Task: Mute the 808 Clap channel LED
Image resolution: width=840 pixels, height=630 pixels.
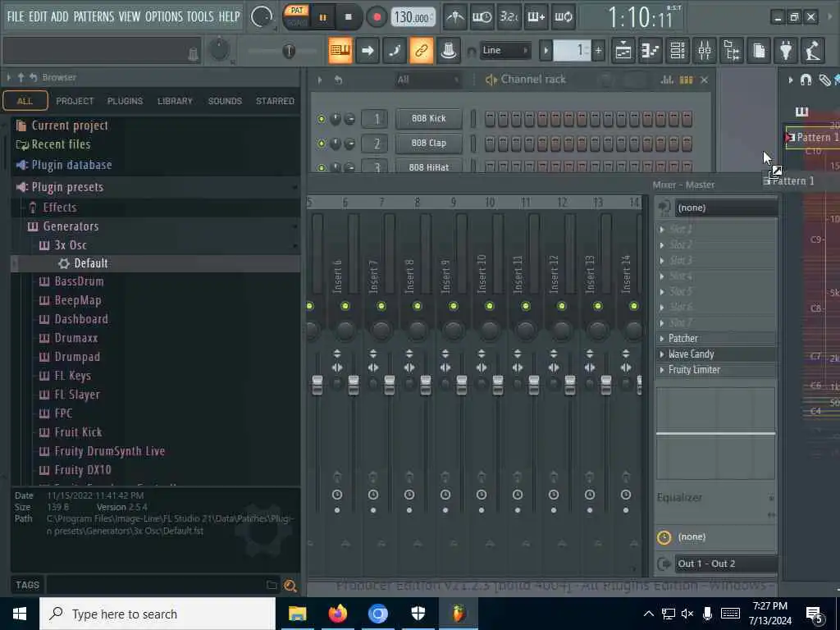Action: point(322,144)
